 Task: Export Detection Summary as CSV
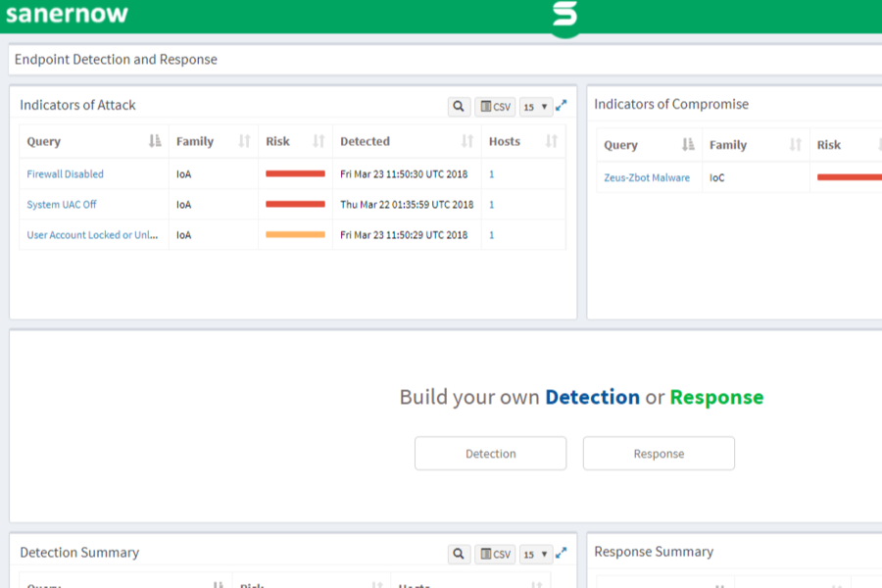pyautogui.click(x=495, y=554)
